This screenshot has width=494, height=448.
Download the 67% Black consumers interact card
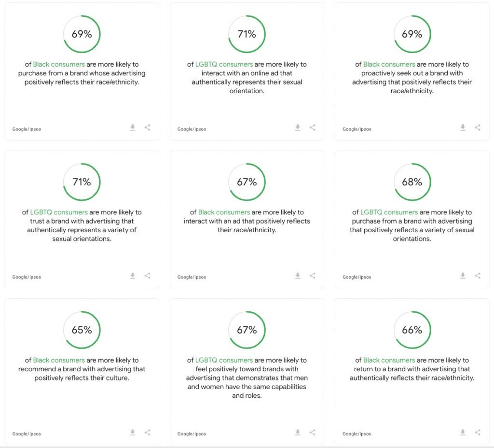[x=298, y=276]
